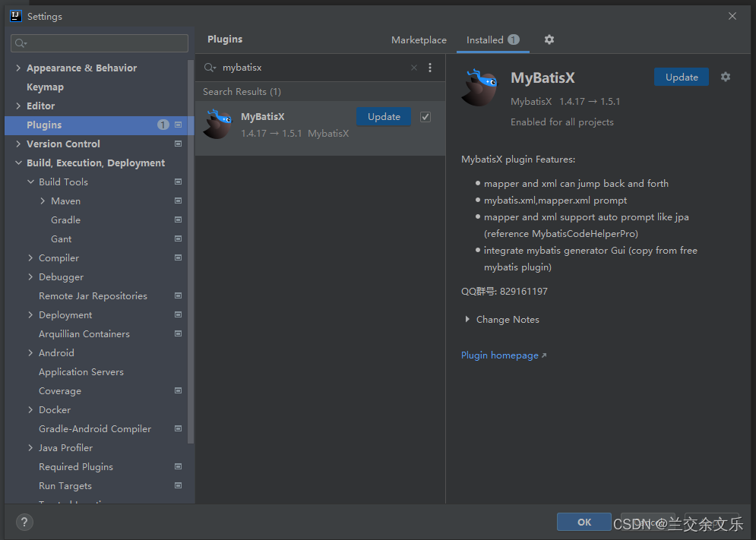Click the OK button
The image size is (756, 540).
(584, 522)
